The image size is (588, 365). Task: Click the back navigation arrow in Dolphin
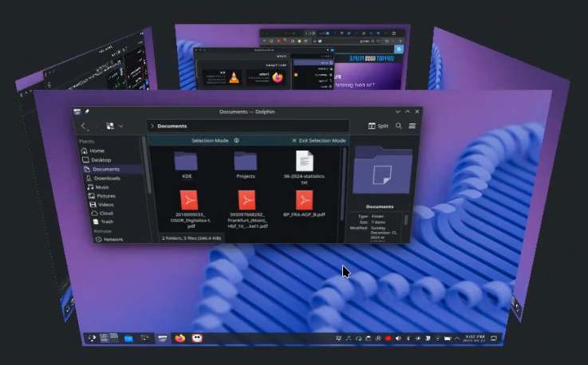point(84,126)
